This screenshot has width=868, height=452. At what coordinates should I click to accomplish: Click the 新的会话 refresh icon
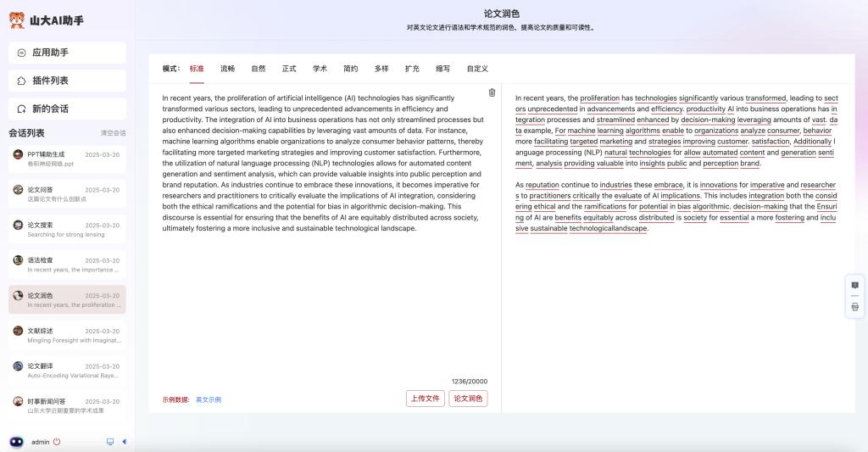click(21, 109)
